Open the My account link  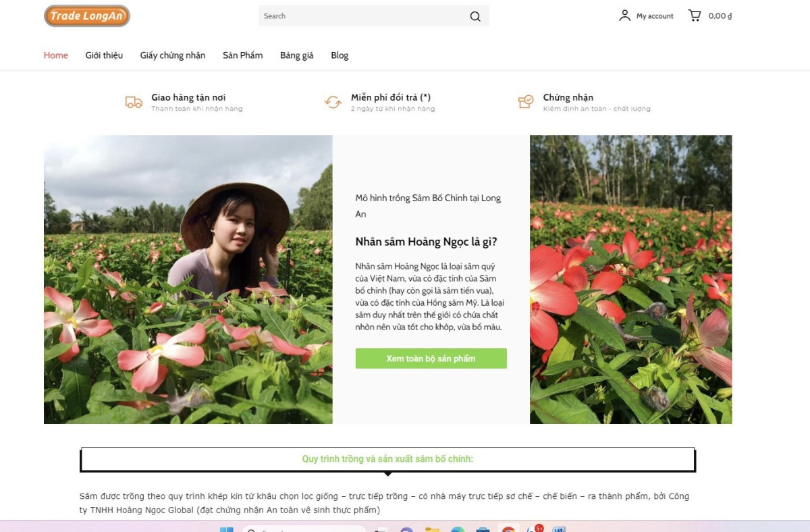(x=655, y=16)
